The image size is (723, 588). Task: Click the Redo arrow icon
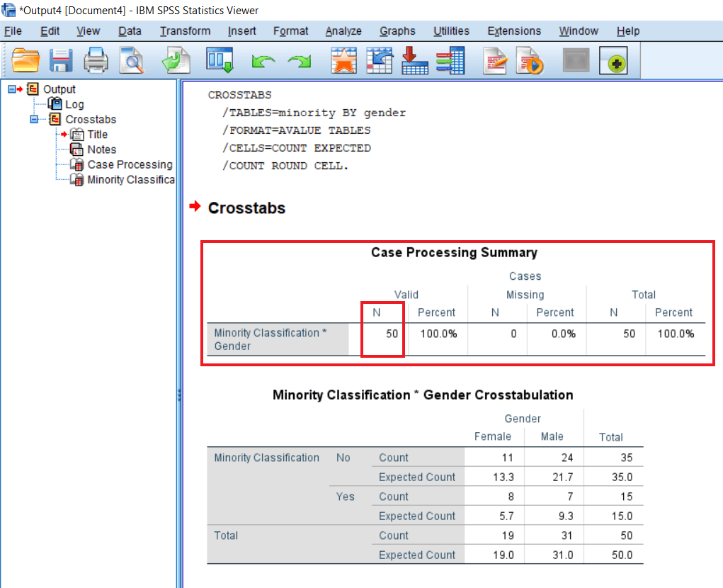(300, 62)
